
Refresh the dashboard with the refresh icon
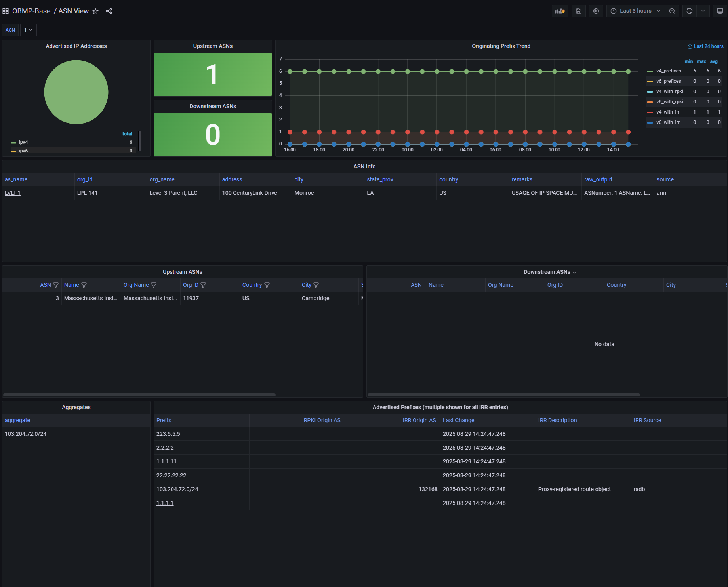pyautogui.click(x=689, y=11)
